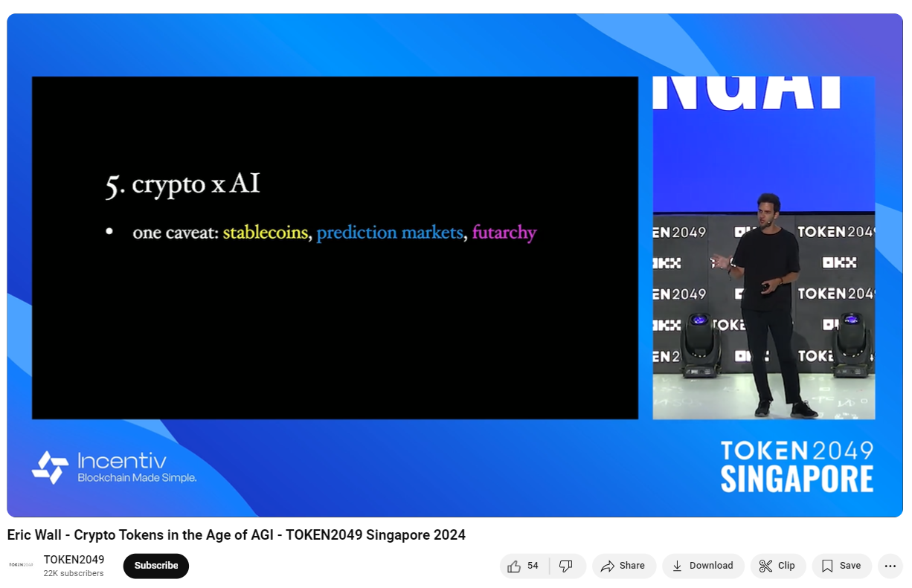This screenshot has height=588, width=912.
Task: Download the video
Action: click(x=702, y=566)
